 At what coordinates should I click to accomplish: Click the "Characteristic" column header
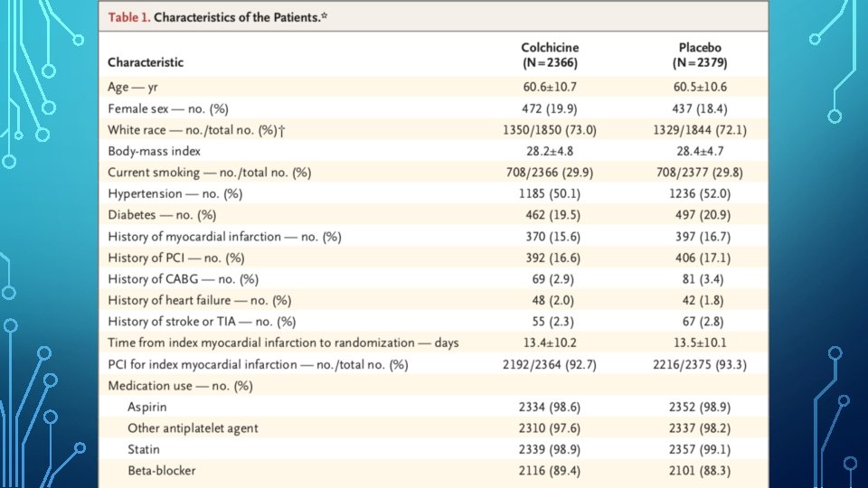coord(146,62)
